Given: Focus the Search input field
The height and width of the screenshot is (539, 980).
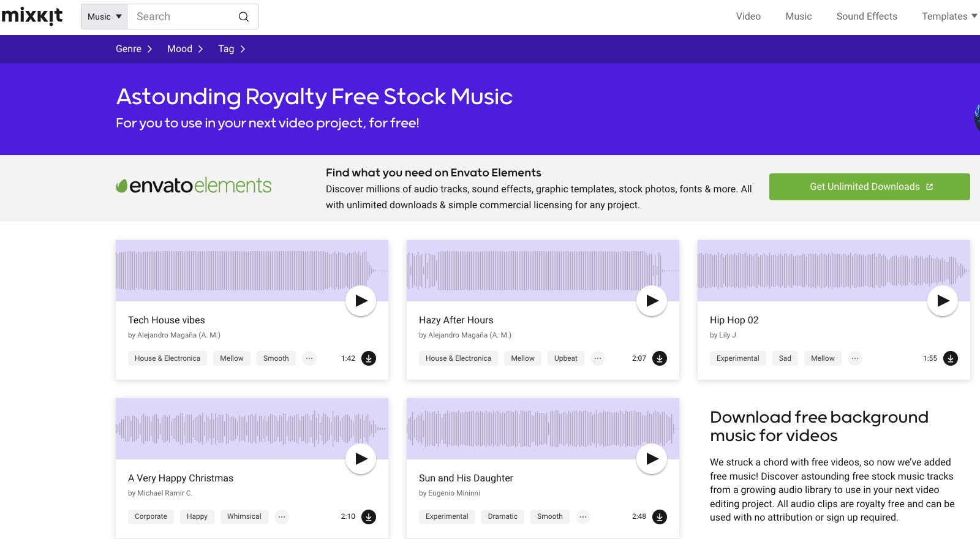Looking at the screenshot, I should point(183,17).
